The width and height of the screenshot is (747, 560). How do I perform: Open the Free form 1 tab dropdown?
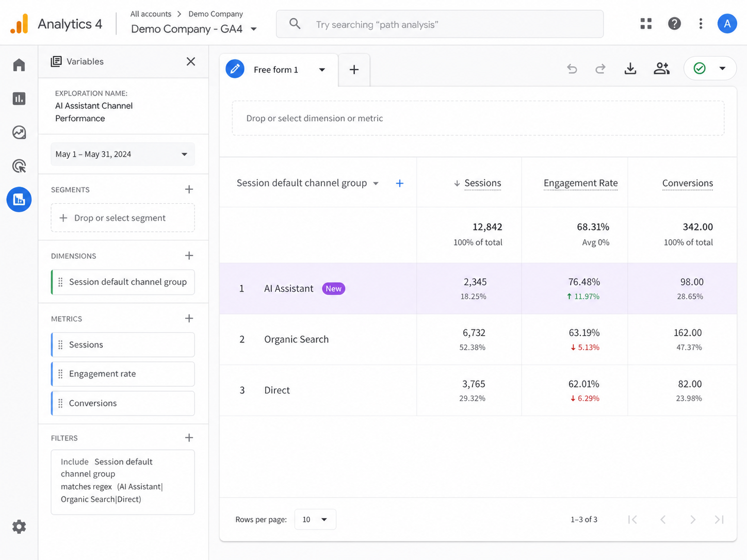[322, 70]
